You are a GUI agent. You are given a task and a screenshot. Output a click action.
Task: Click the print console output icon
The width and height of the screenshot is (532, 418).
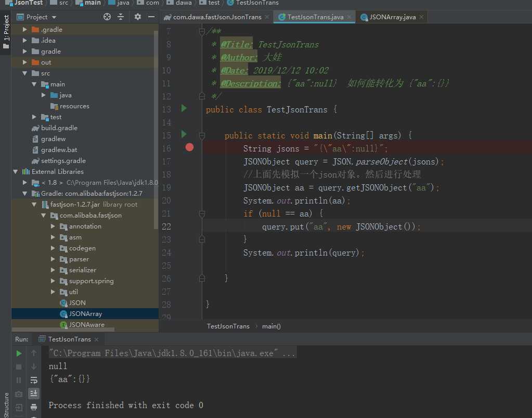(34, 407)
